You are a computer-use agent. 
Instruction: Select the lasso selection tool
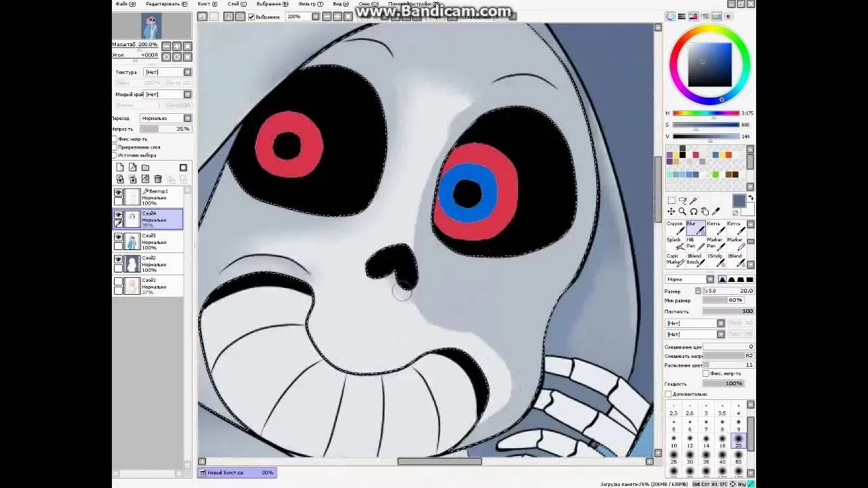(x=682, y=201)
